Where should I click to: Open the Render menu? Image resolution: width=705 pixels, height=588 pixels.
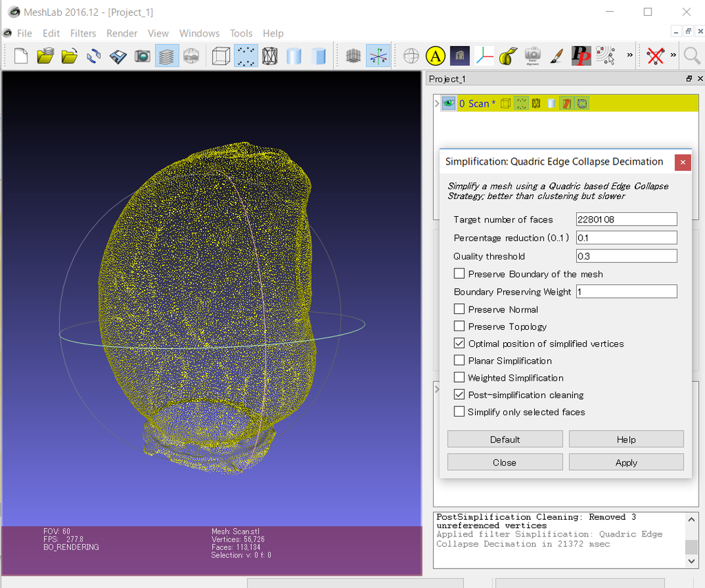(122, 33)
